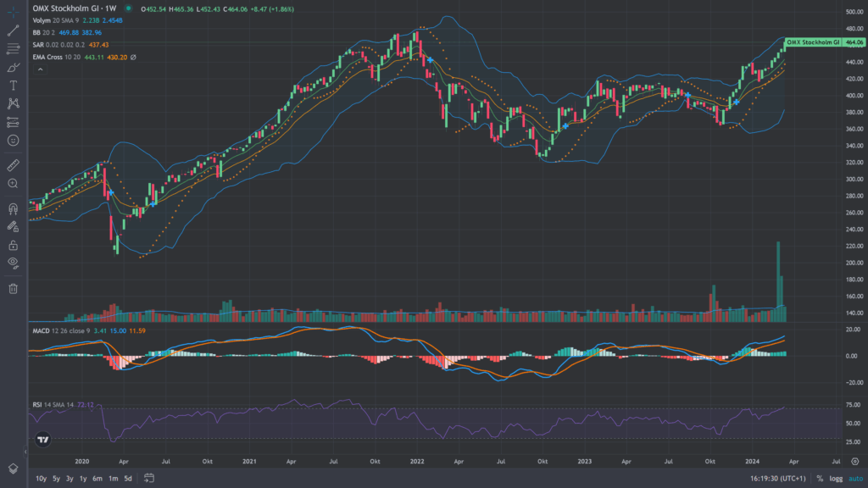Select the trend line drawing tool

tap(13, 30)
